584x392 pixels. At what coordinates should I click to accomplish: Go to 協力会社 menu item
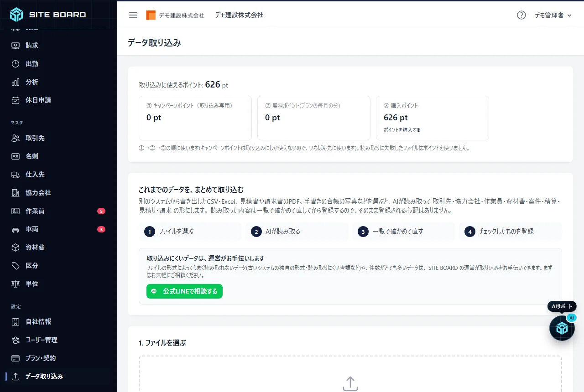(58, 193)
